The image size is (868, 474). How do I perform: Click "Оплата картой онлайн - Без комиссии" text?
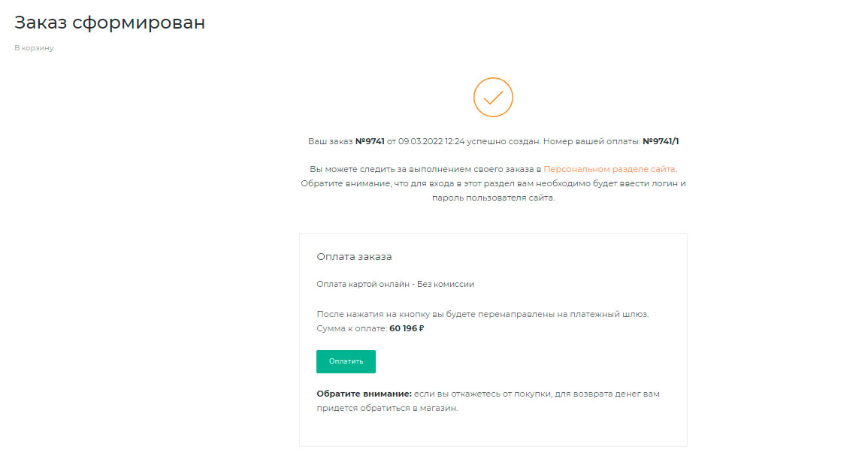click(x=395, y=285)
